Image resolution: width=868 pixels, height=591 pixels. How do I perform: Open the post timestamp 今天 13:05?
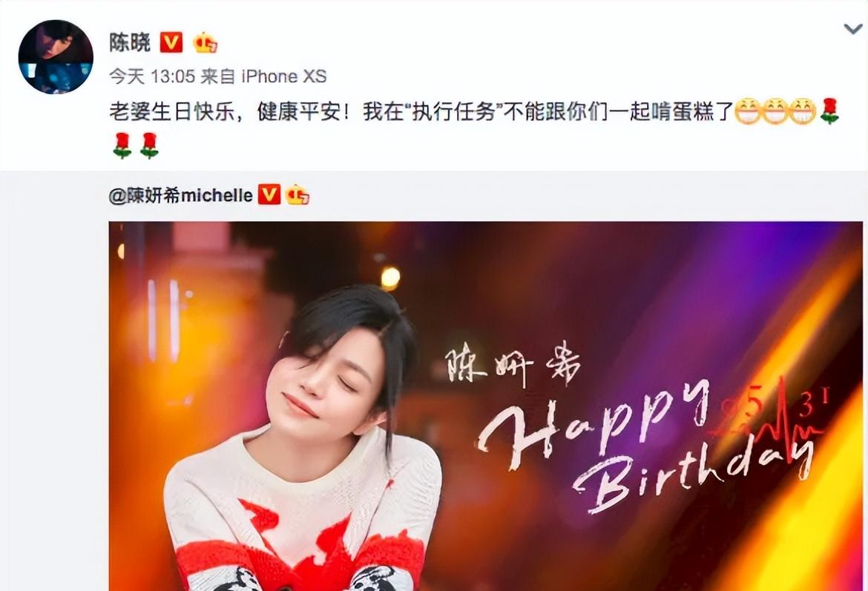coord(152,76)
